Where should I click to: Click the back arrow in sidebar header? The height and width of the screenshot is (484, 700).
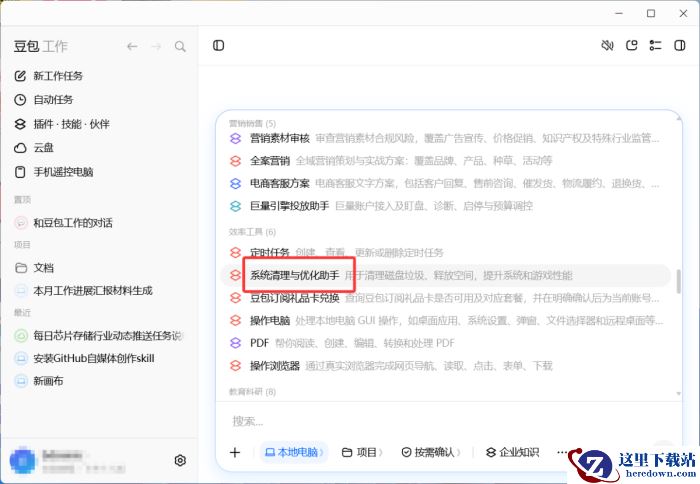tap(132, 46)
